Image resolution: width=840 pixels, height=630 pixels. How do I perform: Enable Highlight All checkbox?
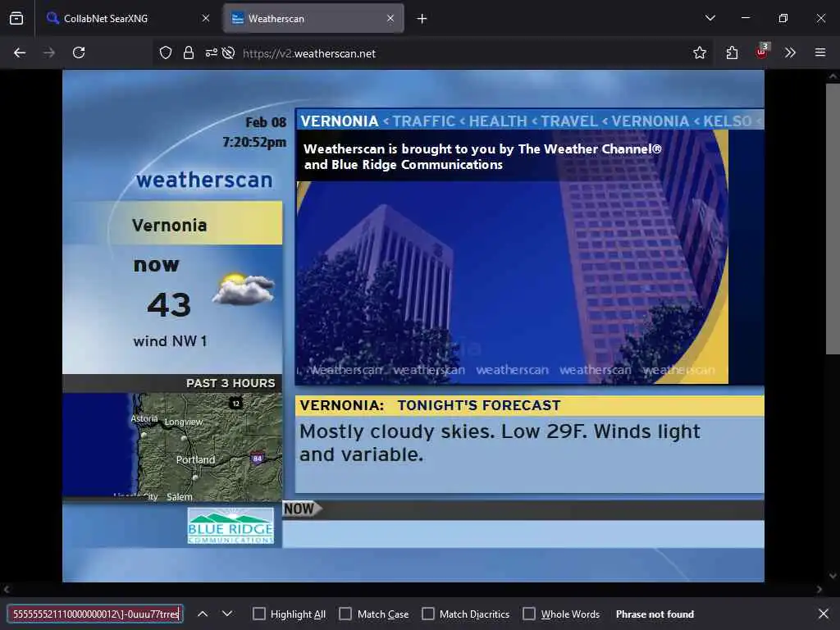(258, 614)
